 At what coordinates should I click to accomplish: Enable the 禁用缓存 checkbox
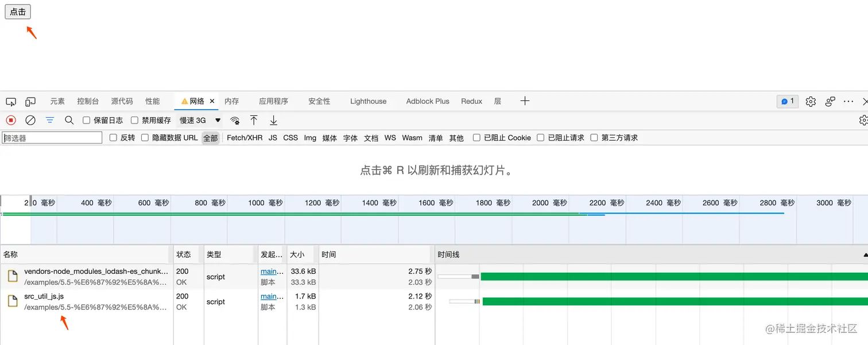[134, 120]
